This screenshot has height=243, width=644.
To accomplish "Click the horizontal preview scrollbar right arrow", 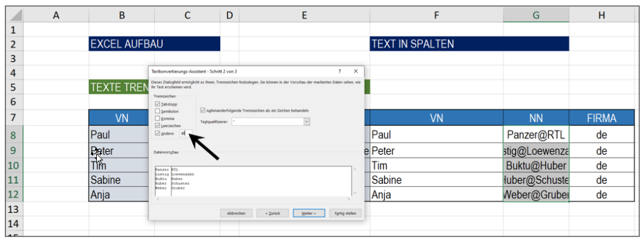I will click(349, 198).
